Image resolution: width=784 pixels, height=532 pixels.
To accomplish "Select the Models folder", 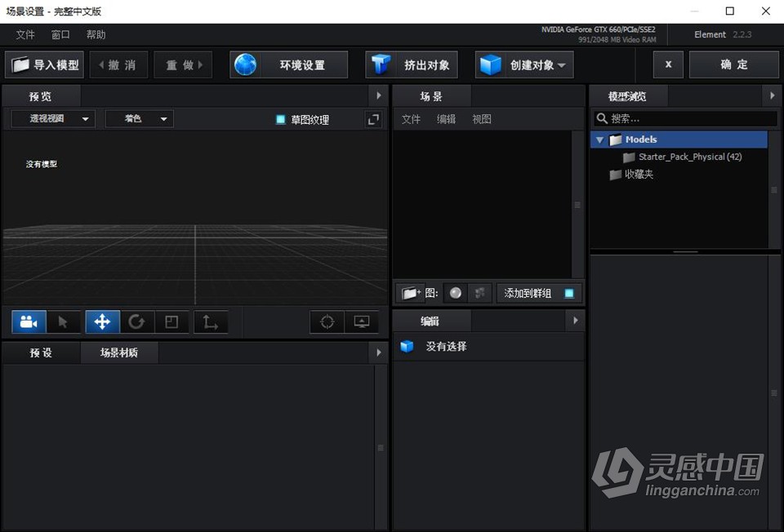I will (x=679, y=140).
